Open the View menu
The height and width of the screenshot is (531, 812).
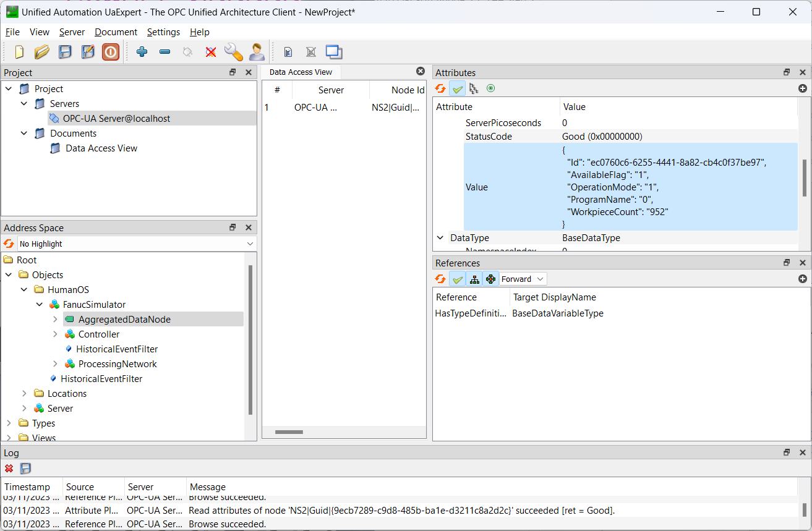point(40,32)
